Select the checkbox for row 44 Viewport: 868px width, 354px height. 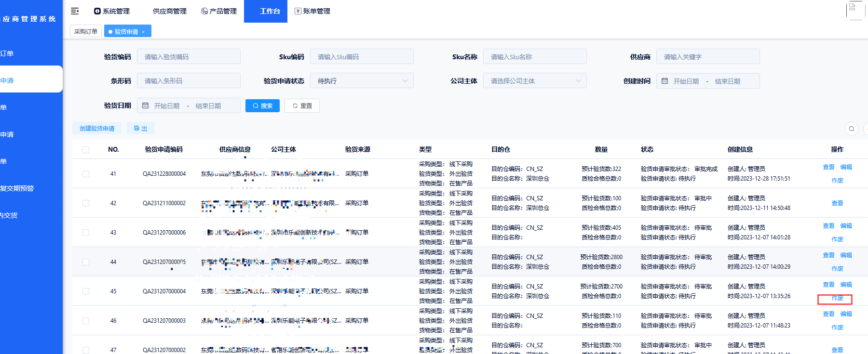(x=86, y=262)
